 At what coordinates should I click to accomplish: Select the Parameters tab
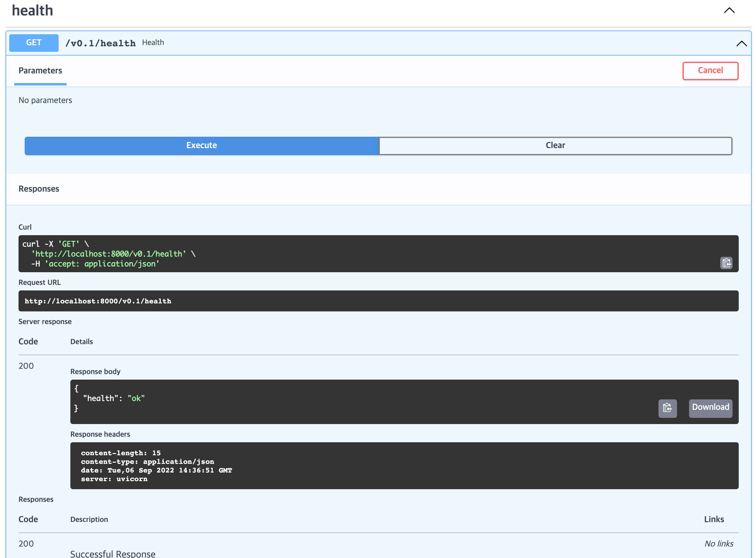pyautogui.click(x=40, y=71)
